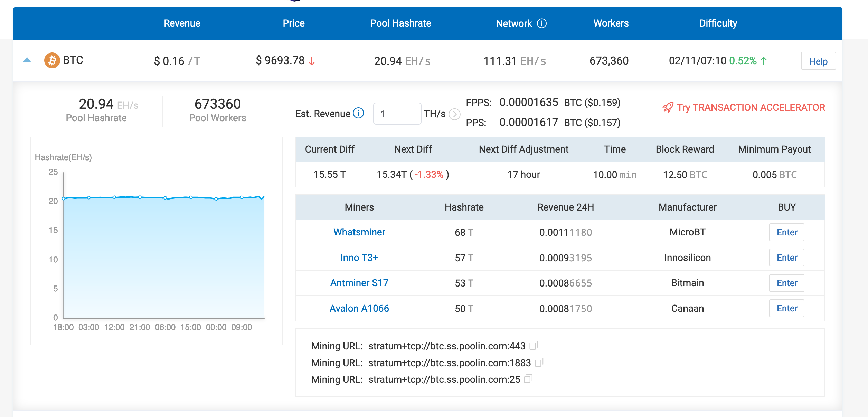Click the FPPS 0.00001635 value

point(529,102)
